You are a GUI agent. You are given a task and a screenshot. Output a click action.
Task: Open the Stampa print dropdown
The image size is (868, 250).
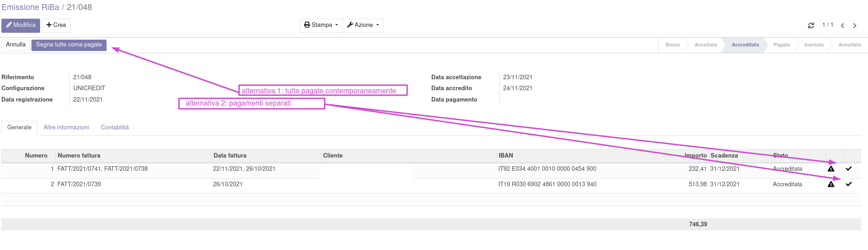click(321, 25)
